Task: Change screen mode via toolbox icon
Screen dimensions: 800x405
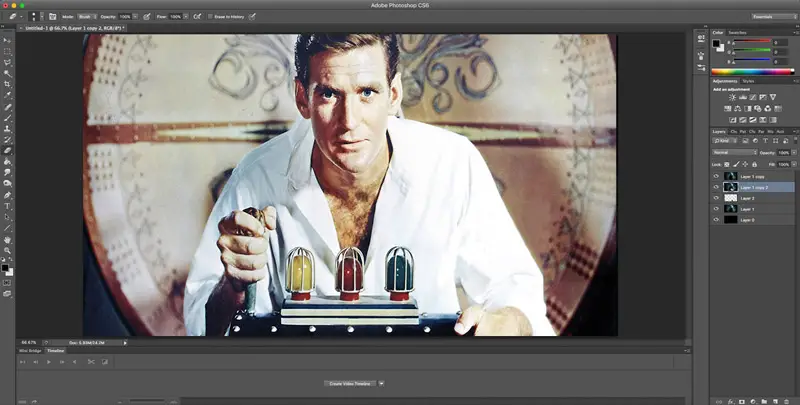Action: 7,294
